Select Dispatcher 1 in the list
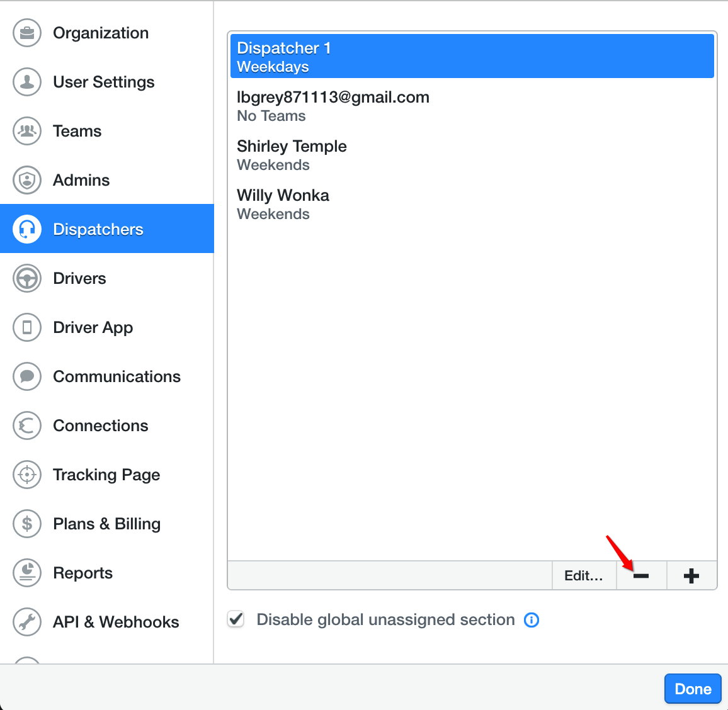 [472, 56]
